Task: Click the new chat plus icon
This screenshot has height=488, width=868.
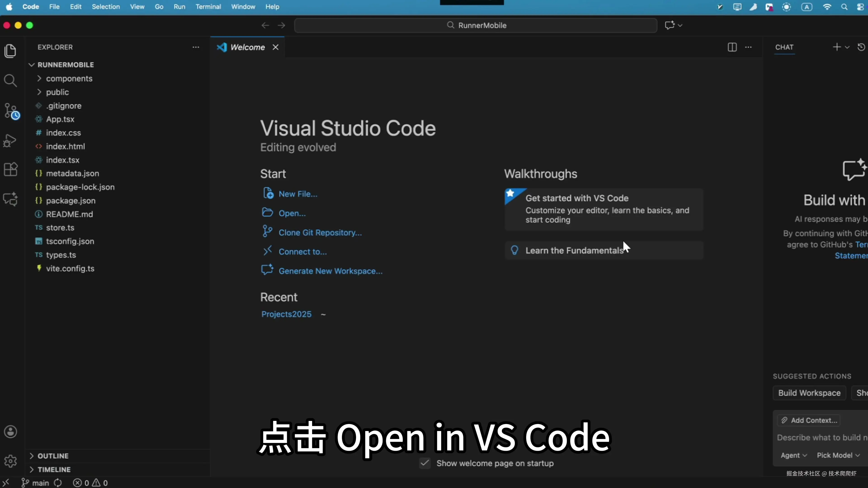Action: [837, 47]
